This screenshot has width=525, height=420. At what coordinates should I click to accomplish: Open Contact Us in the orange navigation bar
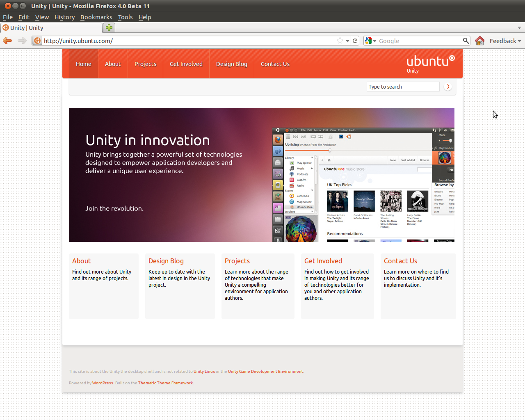tap(275, 64)
